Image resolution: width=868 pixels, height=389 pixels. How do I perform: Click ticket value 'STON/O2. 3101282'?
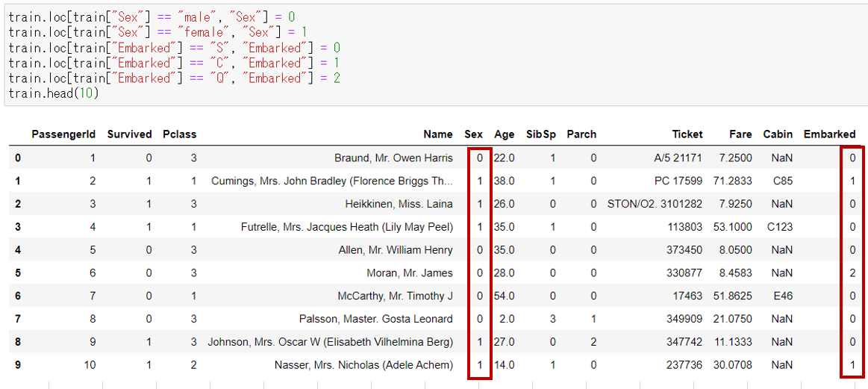click(x=655, y=204)
